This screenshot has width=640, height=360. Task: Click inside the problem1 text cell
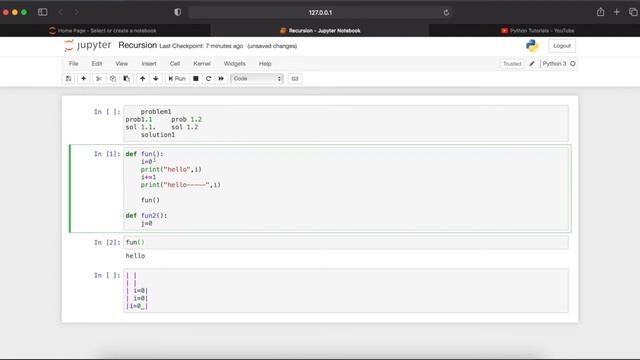(346, 123)
